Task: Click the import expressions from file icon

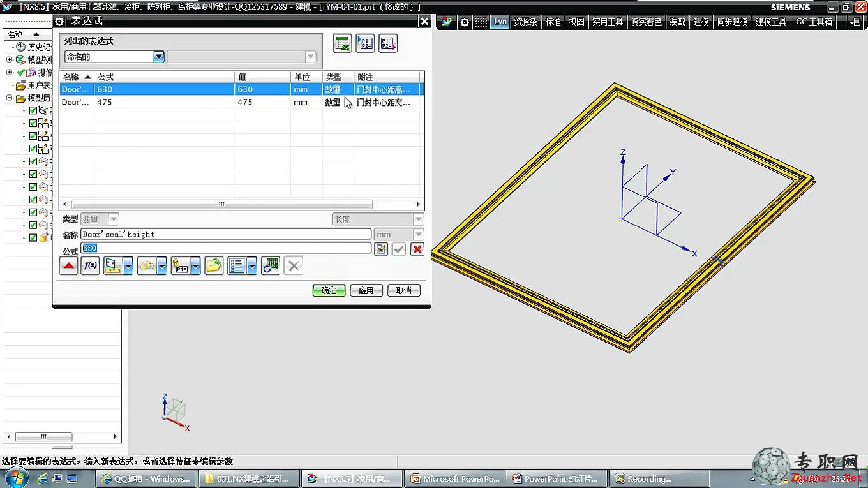Action: 365,43
